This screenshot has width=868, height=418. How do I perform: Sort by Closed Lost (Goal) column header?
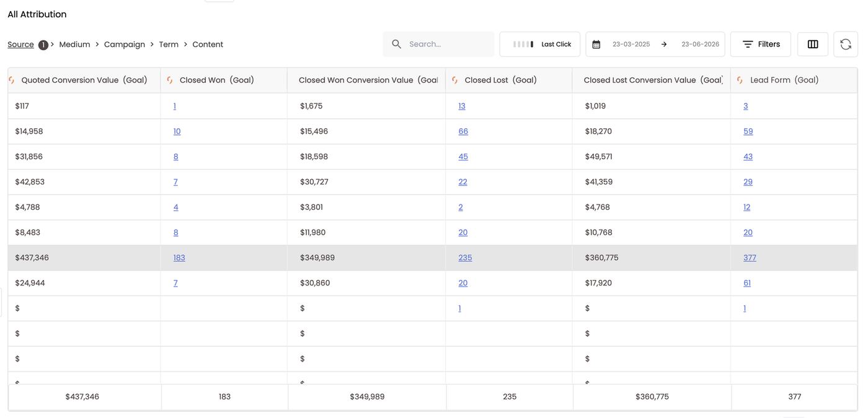tap(501, 81)
